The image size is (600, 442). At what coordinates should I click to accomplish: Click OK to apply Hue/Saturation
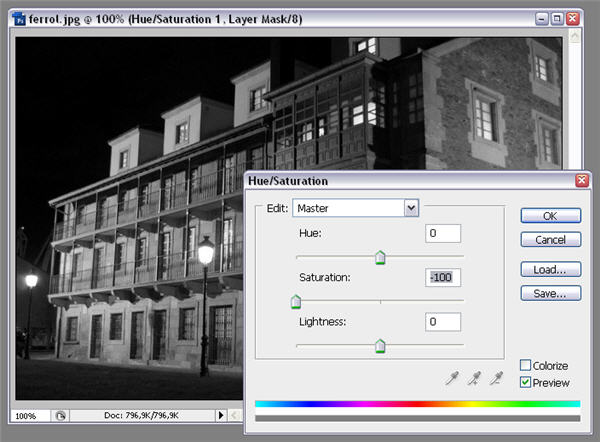point(550,215)
